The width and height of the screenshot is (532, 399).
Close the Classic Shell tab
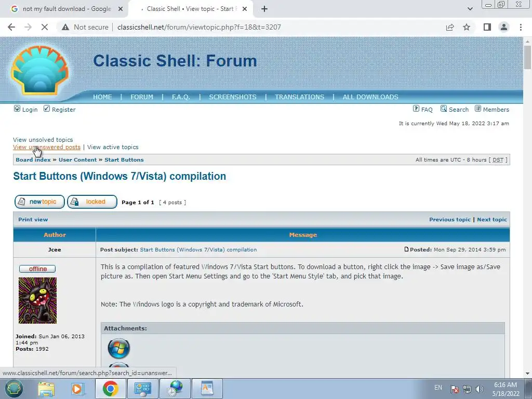[x=245, y=9]
